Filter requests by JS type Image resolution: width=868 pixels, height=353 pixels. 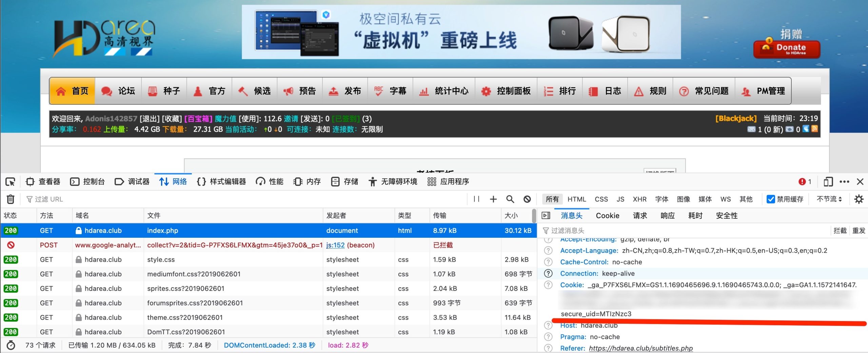[620, 199]
